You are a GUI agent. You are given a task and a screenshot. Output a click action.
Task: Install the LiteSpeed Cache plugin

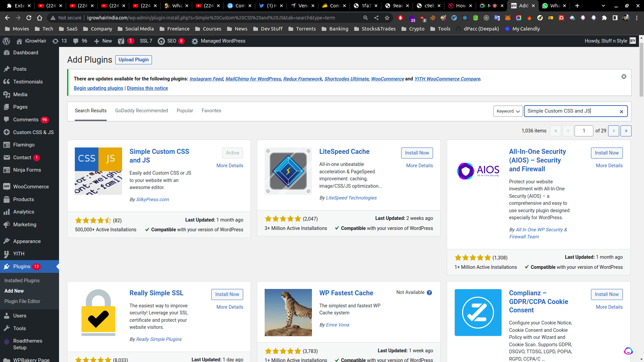point(417,153)
